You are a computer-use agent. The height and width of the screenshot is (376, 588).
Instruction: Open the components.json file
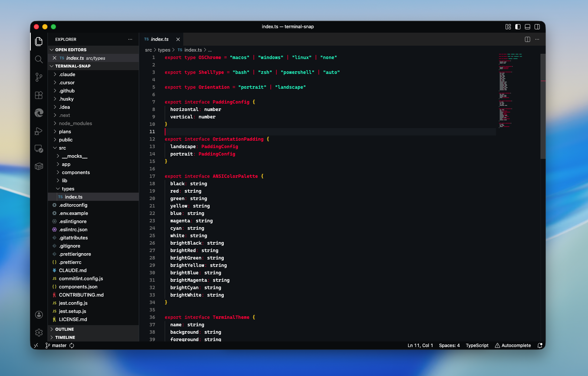(93, 287)
